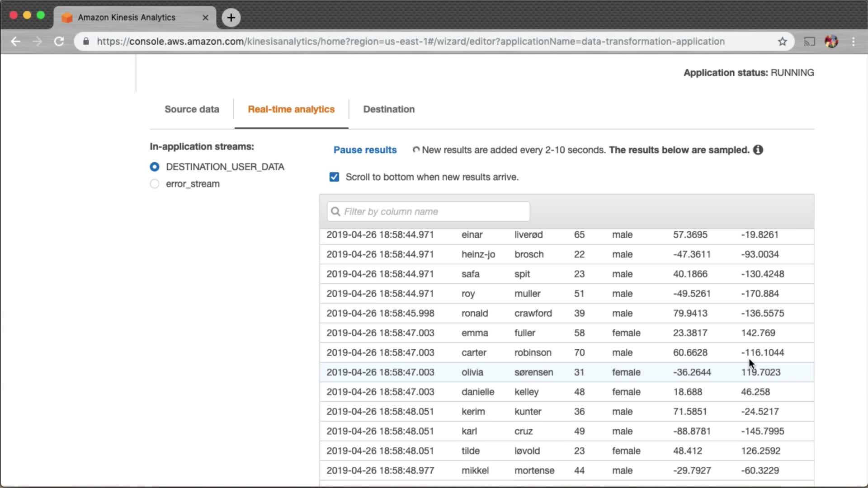Click the site lock icon
Screen dimensions: 868x488
(86, 42)
